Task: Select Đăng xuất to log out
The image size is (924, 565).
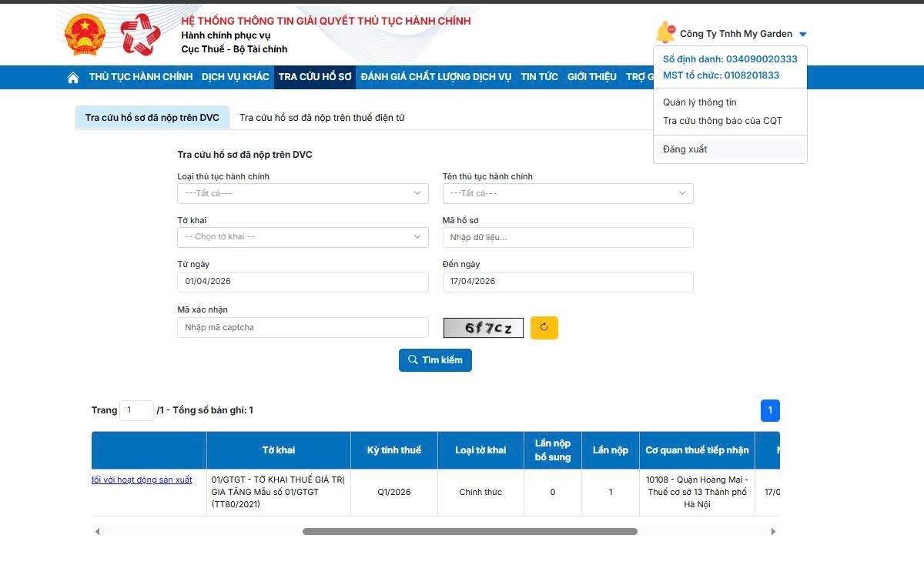Action: point(685,149)
